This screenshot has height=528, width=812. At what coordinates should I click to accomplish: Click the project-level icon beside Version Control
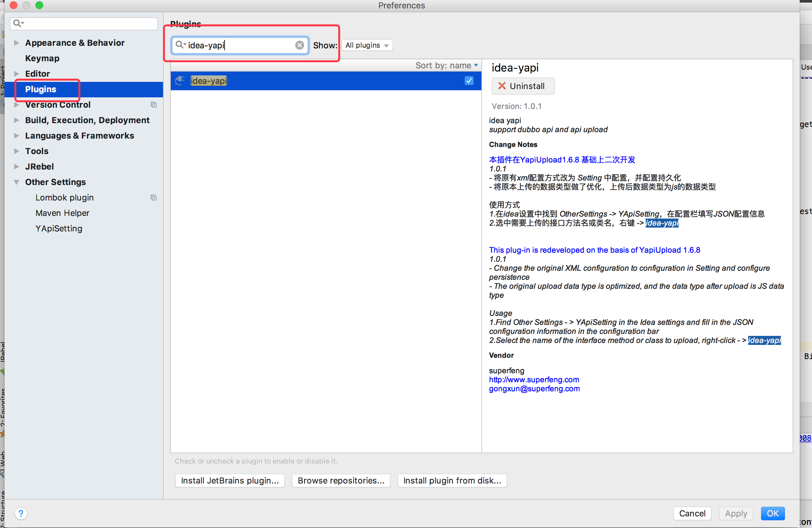[x=153, y=105]
